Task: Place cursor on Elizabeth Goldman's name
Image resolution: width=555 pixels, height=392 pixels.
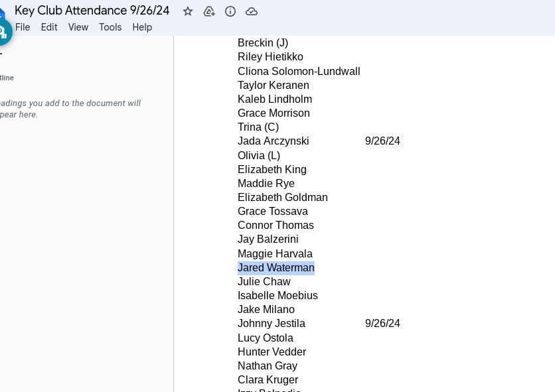Action: (283, 198)
